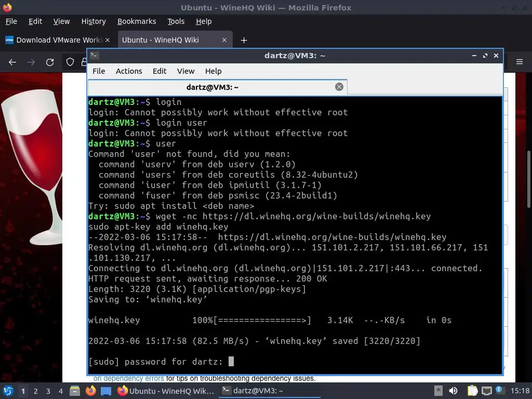
Task: Switch to workspace 2 in pager
Action: pos(36,391)
